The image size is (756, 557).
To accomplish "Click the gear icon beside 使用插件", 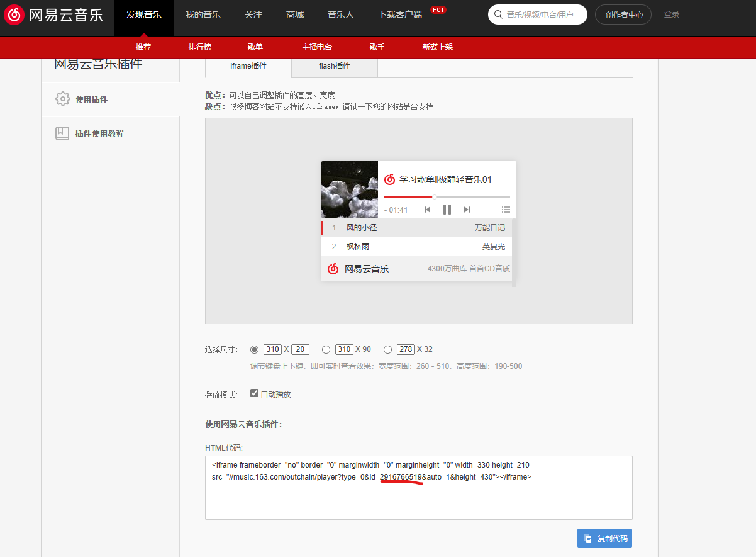I will click(62, 99).
